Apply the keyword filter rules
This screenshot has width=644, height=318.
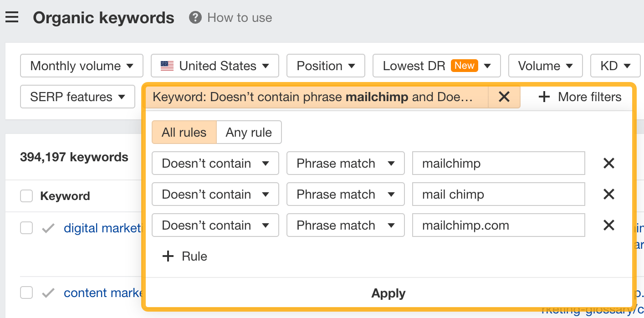point(388,293)
